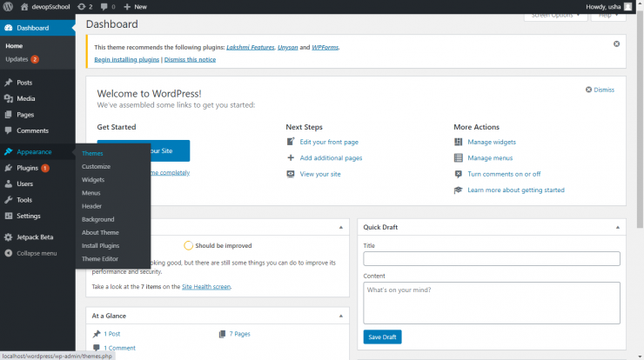644x360 pixels.
Task: Choose Header in Appearance submenu
Action: pos(91,206)
